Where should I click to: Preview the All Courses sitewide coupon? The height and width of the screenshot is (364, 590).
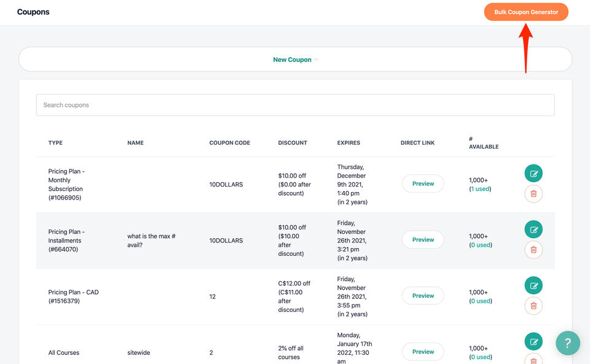pyautogui.click(x=423, y=352)
